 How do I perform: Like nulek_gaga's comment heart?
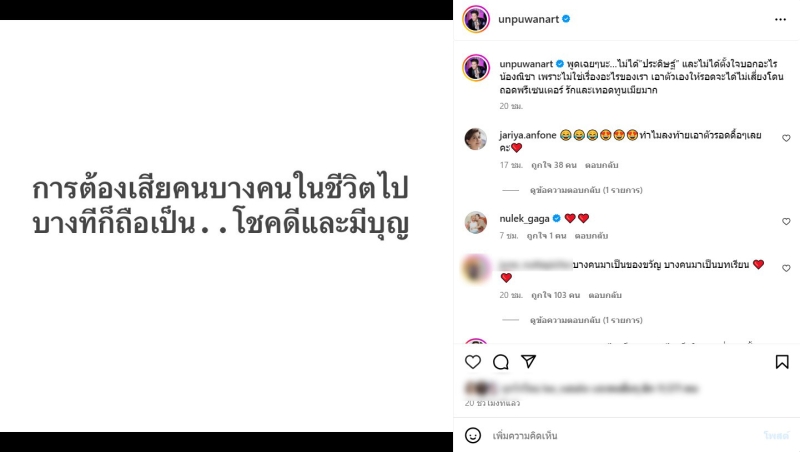point(786,221)
